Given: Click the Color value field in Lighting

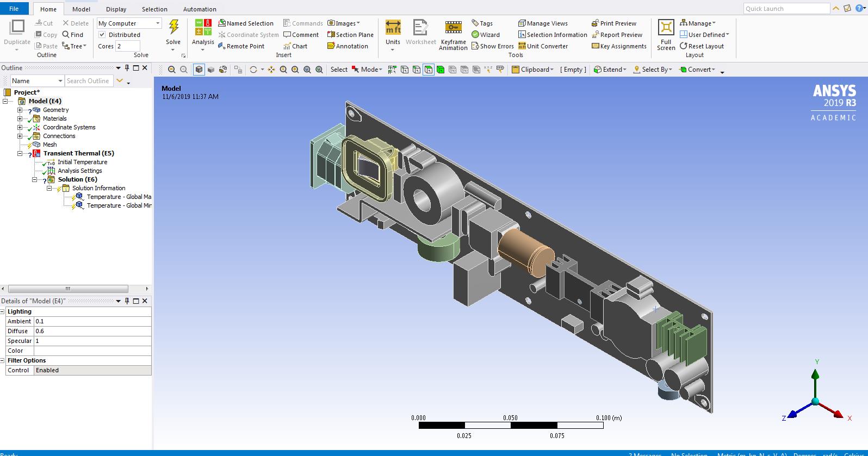Looking at the screenshot, I should pyautogui.click(x=92, y=351).
